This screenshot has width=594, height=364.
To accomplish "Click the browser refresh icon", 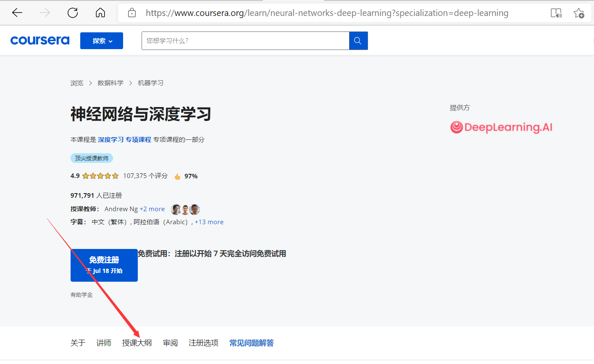I will (72, 13).
